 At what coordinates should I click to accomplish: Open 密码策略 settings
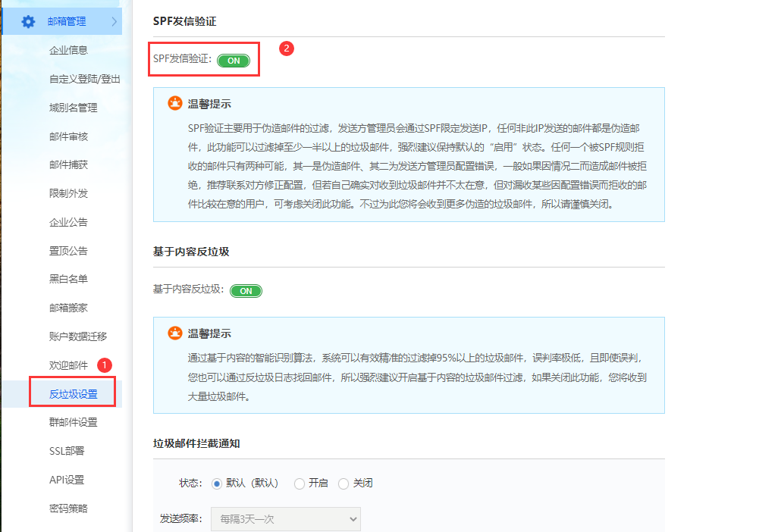[x=68, y=508]
